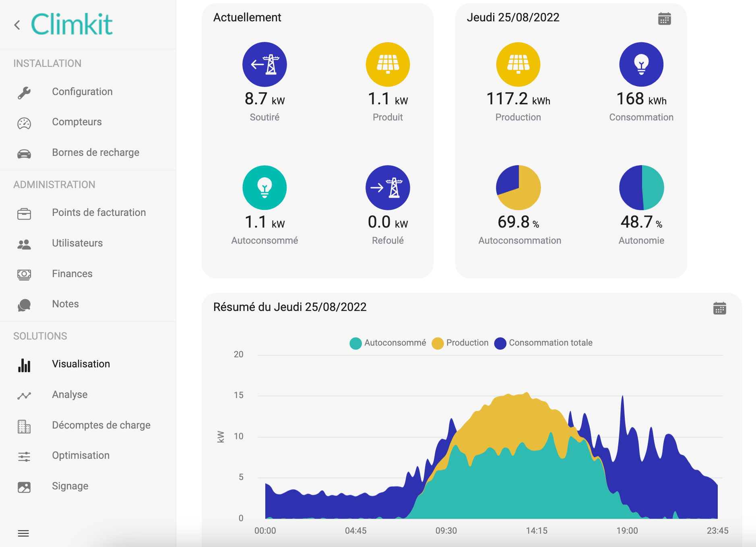Collapse sidebar with the hamburger menu icon

[23, 533]
